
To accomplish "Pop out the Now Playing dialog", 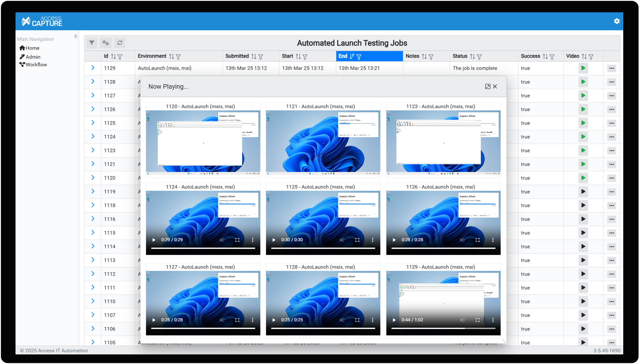I will [x=487, y=87].
